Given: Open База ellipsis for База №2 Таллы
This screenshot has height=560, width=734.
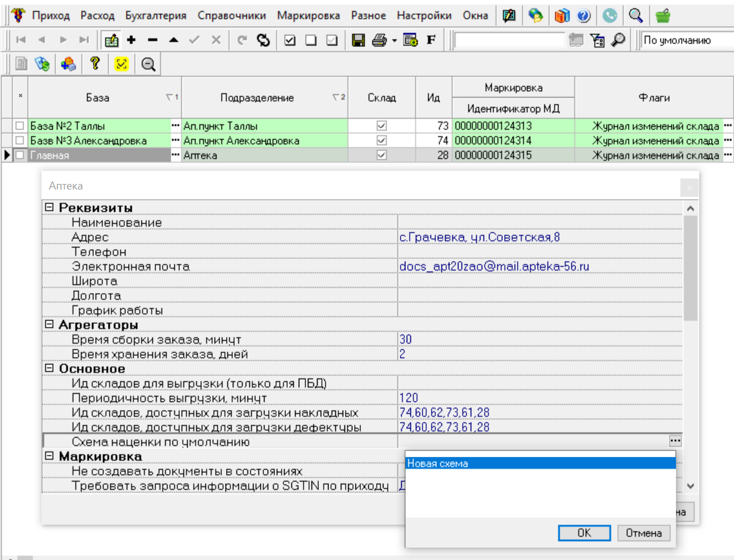Looking at the screenshot, I should pyautogui.click(x=176, y=126).
